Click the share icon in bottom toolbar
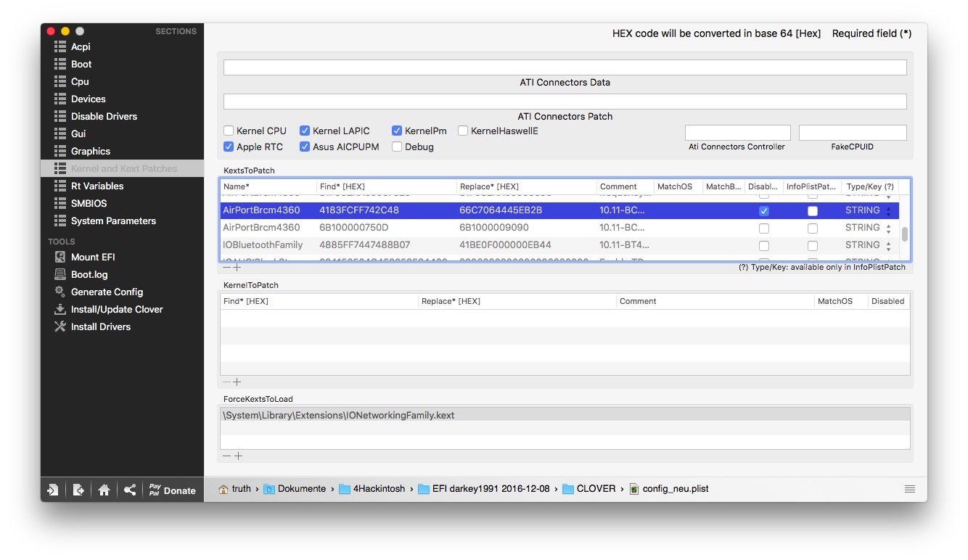The height and width of the screenshot is (560, 968). pos(129,490)
